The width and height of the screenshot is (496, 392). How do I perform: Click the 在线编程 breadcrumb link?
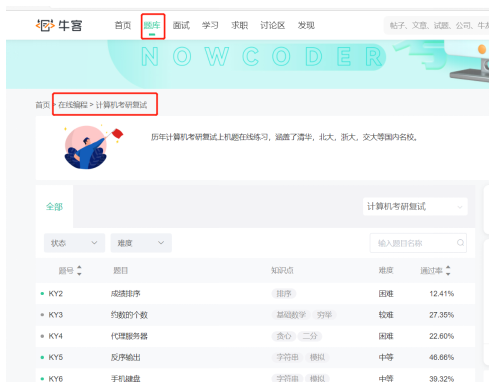coord(73,105)
